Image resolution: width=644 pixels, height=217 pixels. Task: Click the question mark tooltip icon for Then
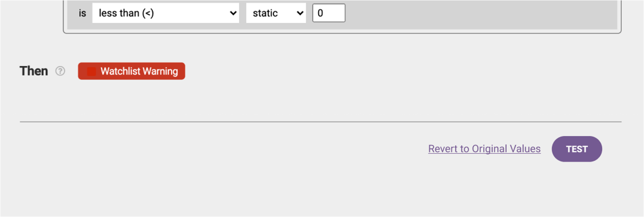(x=60, y=71)
